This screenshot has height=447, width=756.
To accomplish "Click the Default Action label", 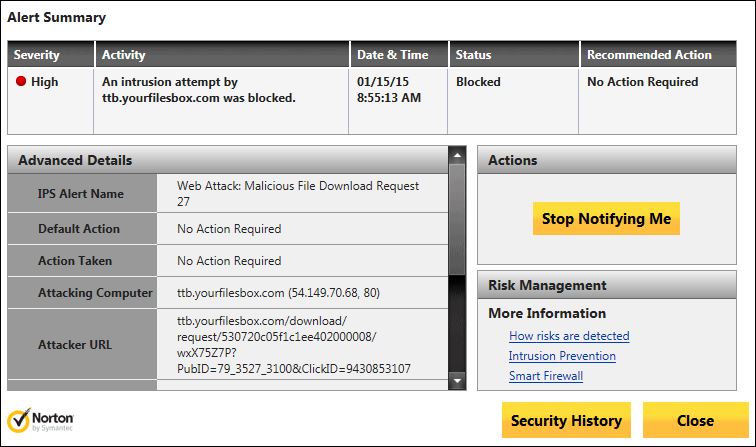I will (79, 229).
